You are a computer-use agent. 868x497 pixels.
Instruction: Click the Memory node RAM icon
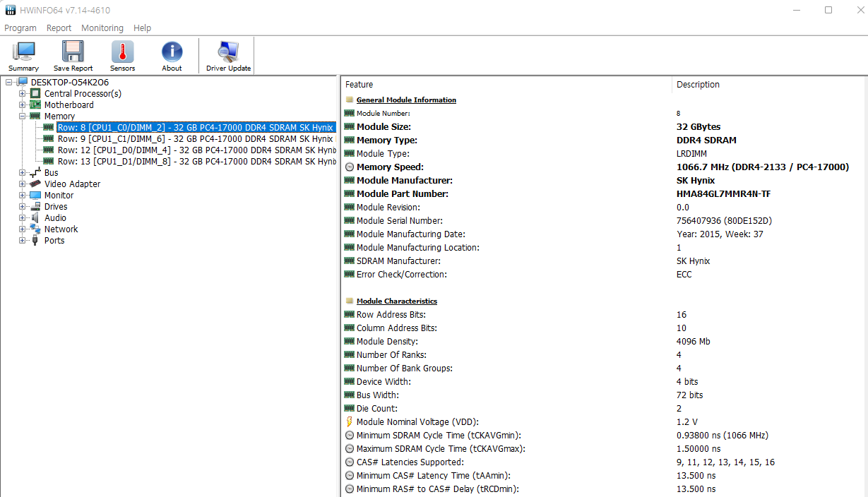35,116
